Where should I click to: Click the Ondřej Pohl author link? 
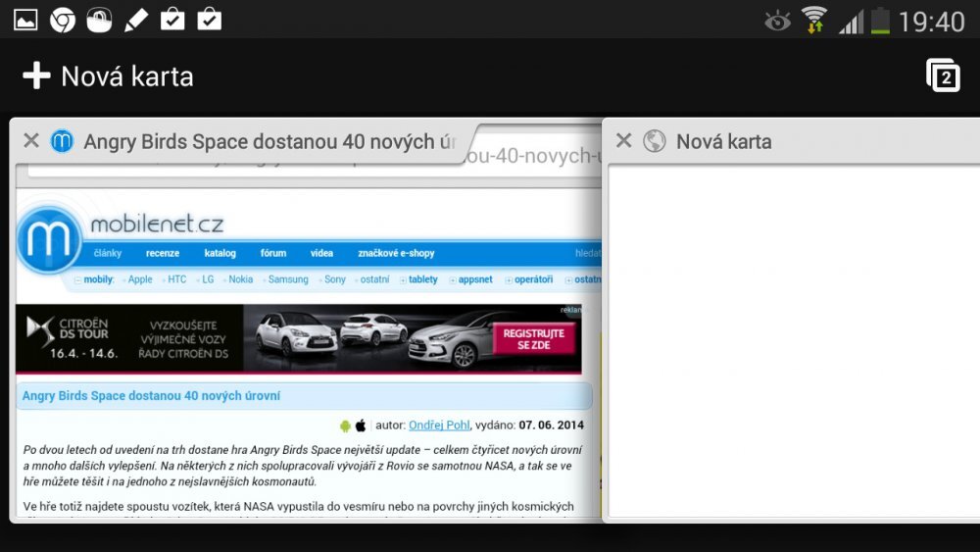click(439, 426)
